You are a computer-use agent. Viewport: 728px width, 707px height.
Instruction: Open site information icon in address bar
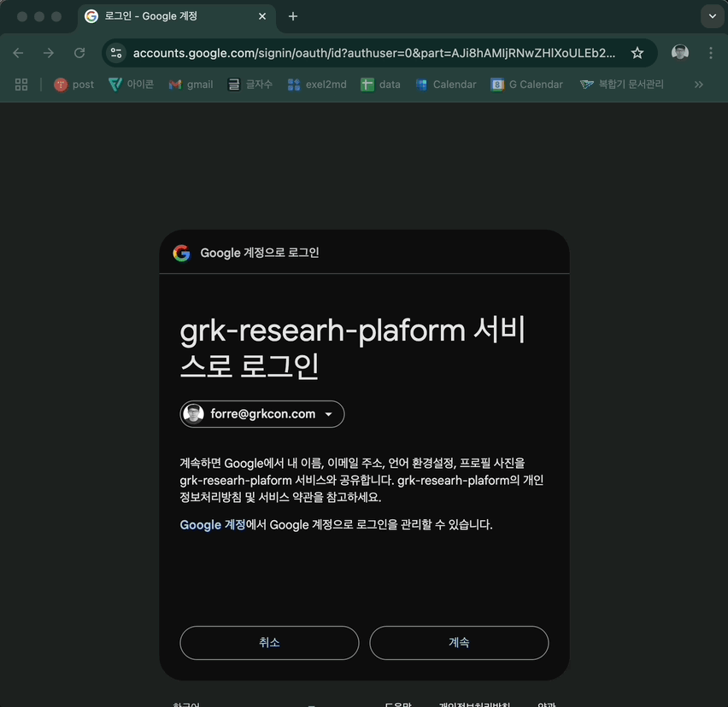coord(116,53)
